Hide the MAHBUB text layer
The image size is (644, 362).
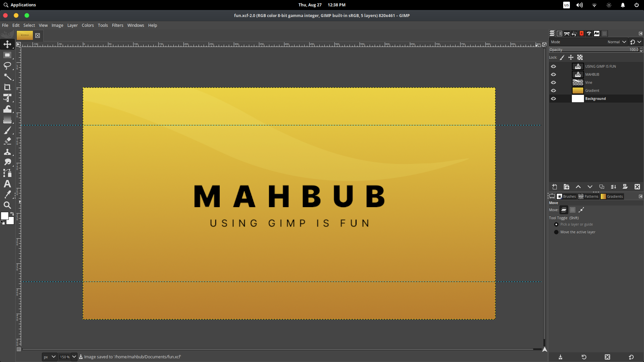[553, 74]
